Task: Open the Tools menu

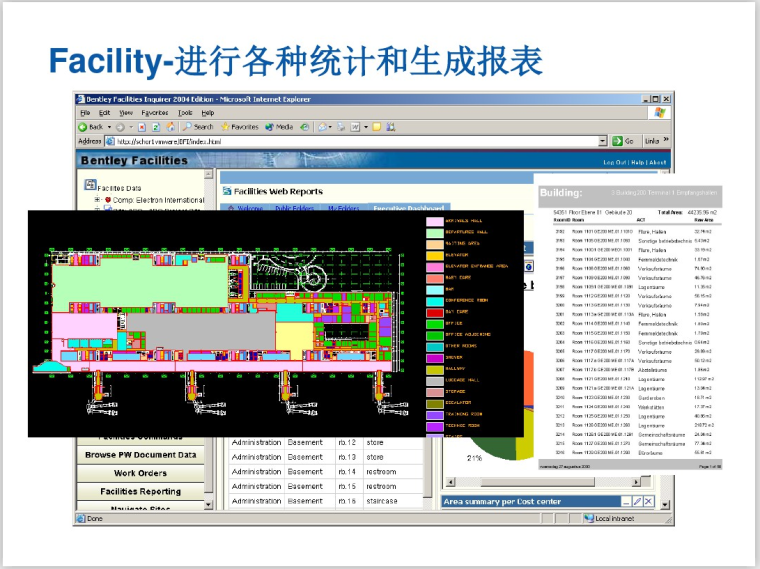Action: point(185,114)
